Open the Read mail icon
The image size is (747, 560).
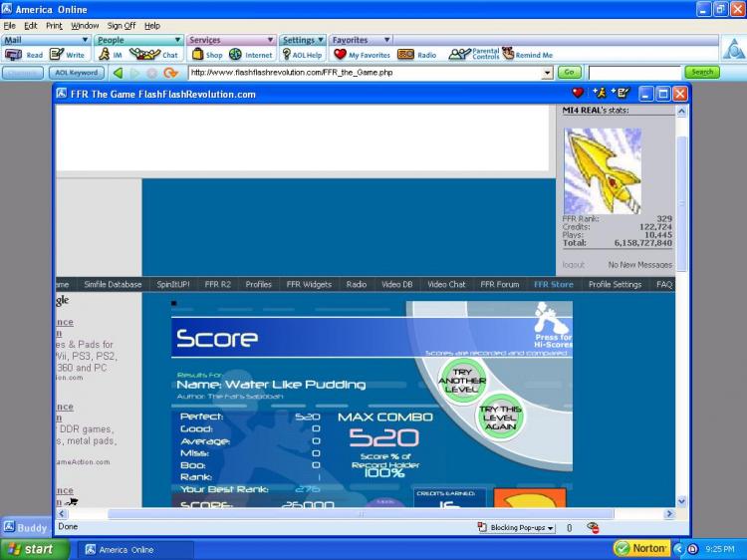pyautogui.click(x=13, y=55)
